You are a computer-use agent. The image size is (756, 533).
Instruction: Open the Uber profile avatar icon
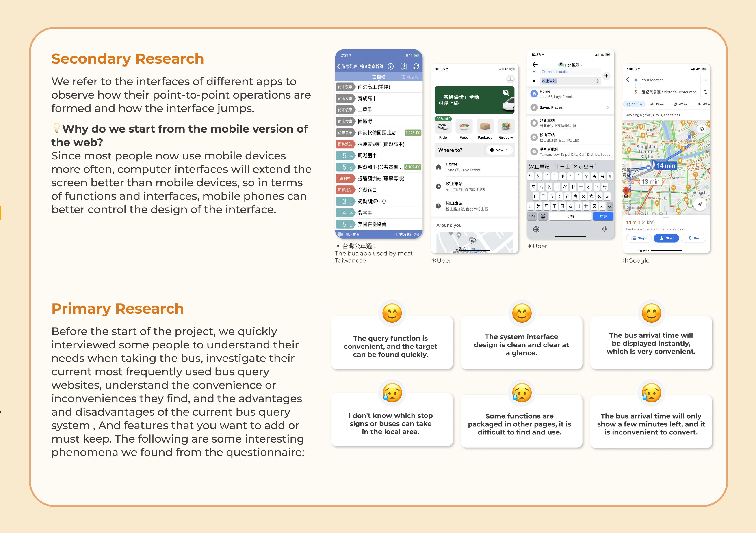pos(510,79)
